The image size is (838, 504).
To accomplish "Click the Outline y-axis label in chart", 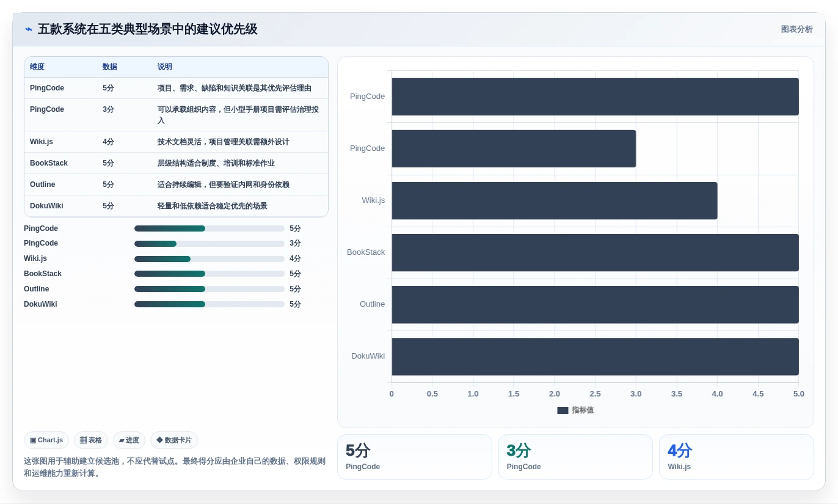I will 372,304.
